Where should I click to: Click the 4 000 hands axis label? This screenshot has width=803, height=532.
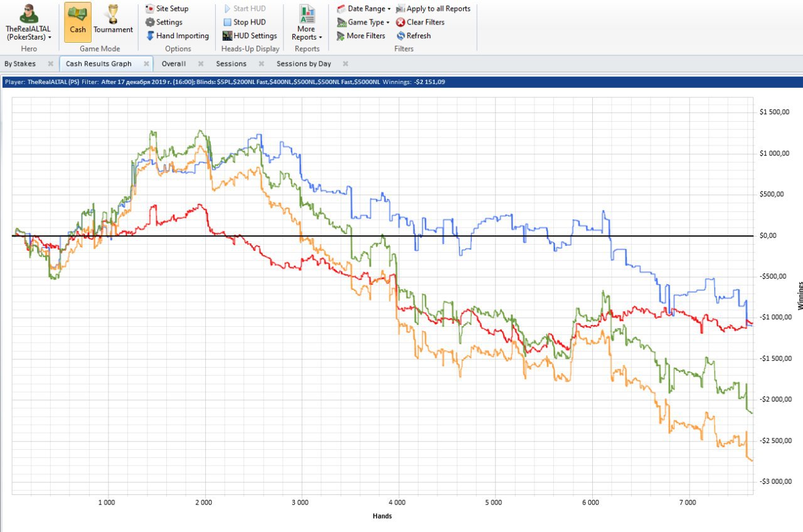(x=397, y=503)
